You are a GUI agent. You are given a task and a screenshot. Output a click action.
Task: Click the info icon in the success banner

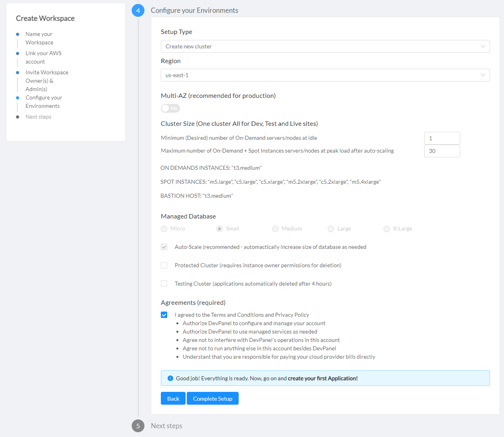click(x=170, y=378)
